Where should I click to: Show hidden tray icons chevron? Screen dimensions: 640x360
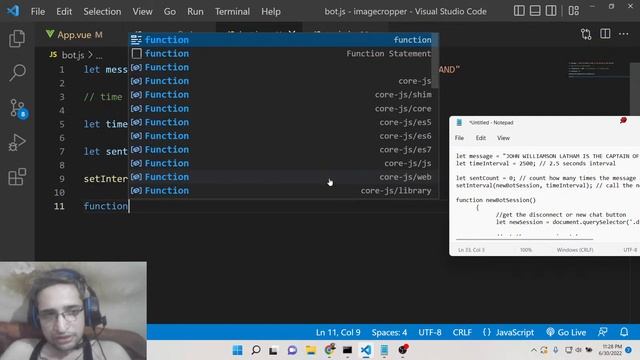[533, 350]
